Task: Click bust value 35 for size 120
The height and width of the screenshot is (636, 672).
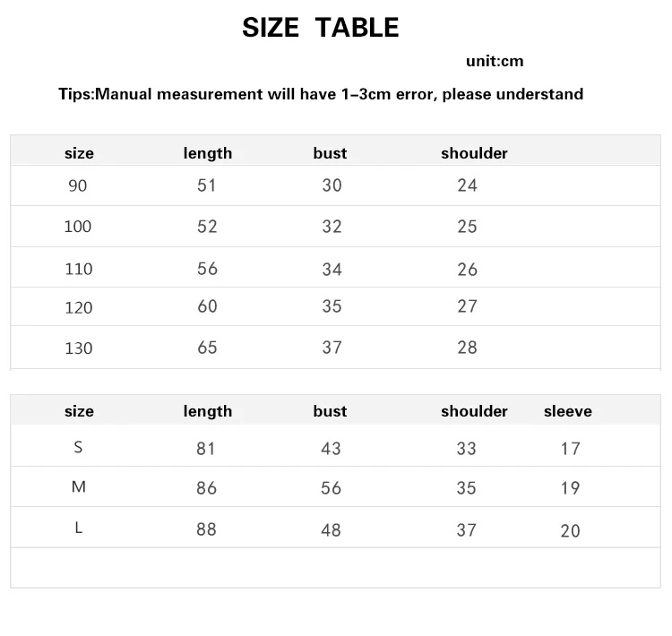Action: pyautogui.click(x=332, y=306)
